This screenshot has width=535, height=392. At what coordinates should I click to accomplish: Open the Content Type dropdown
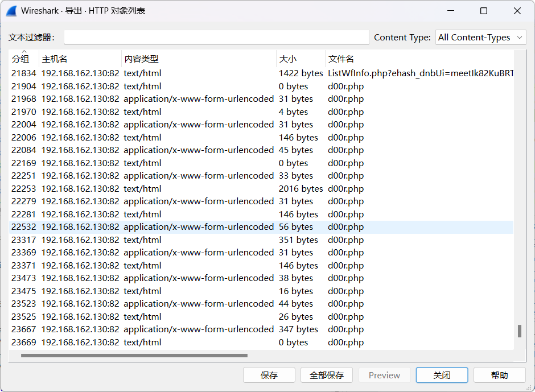(481, 37)
